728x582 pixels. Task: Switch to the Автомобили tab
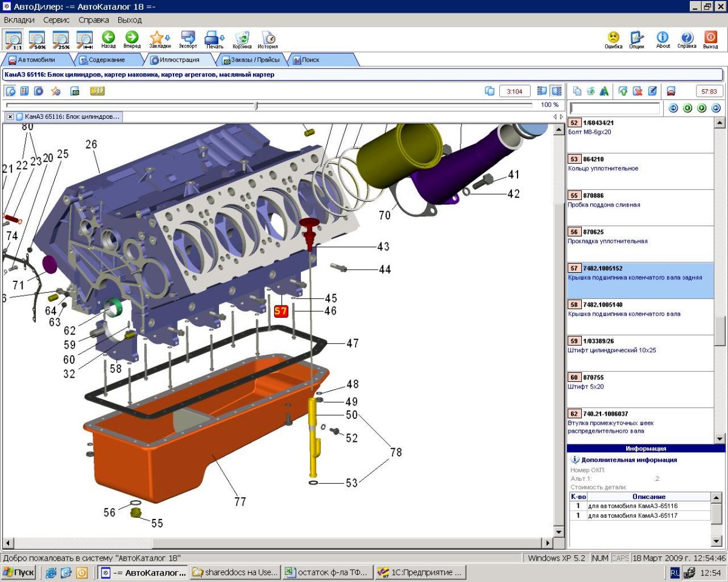coord(36,60)
